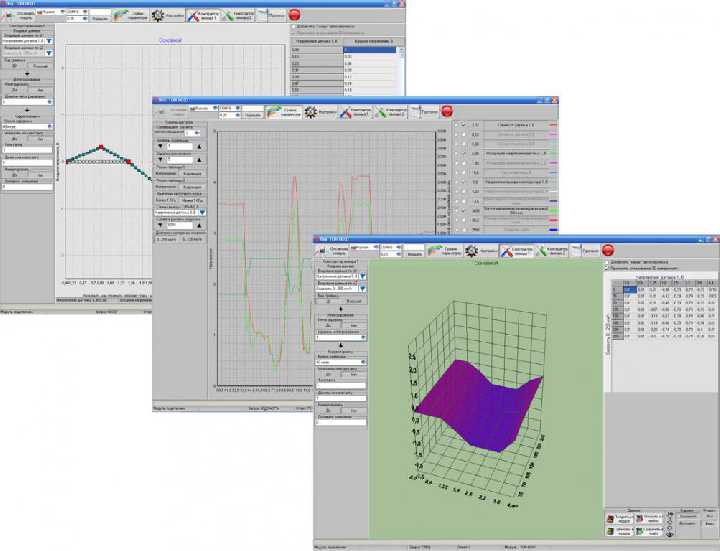Image resolution: width=720 pixels, height=551 pixels.
Task: Toggle checkbox in bright green swatch channel row
Action: point(464,211)
